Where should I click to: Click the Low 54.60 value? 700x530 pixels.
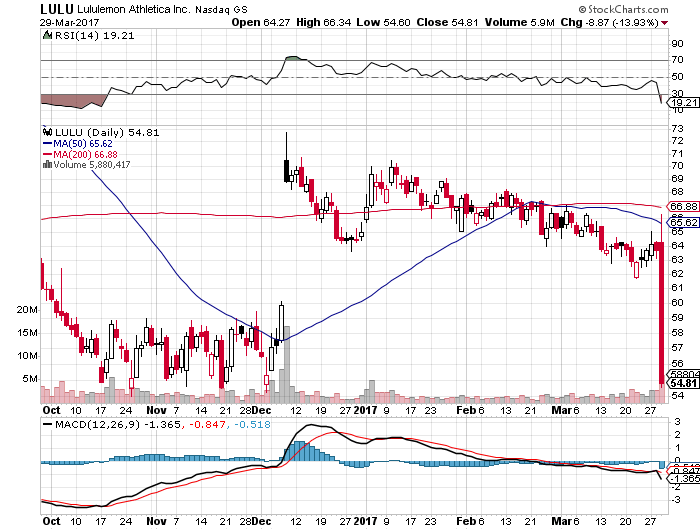383,22
